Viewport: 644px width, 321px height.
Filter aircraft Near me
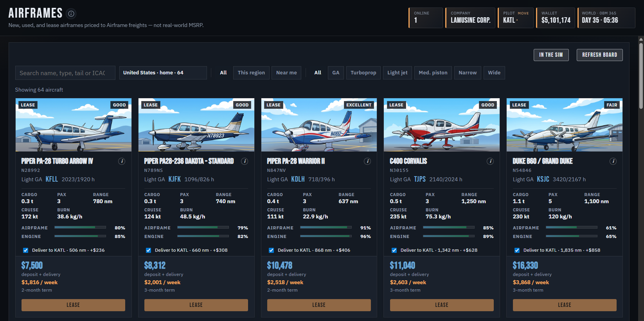pos(286,73)
